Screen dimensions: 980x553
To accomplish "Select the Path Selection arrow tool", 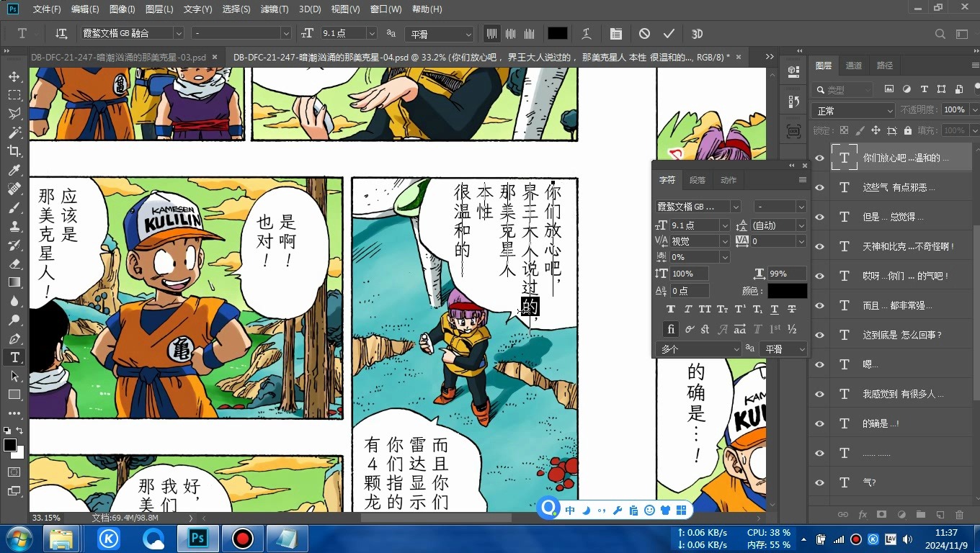I will point(14,376).
